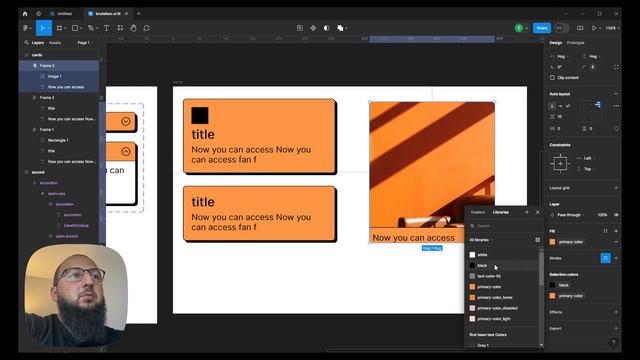Click the Present play icon
This screenshot has width=640, height=360.
[x=594, y=28]
